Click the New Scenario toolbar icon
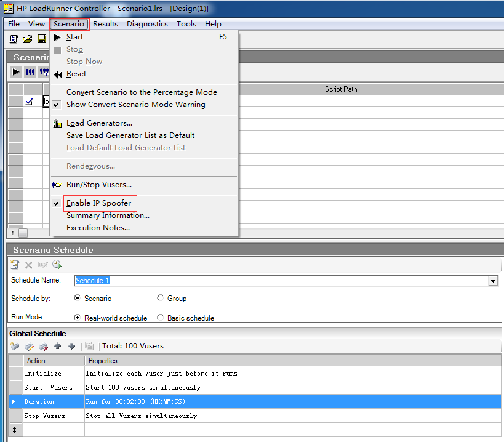504x442 pixels. tap(13, 39)
